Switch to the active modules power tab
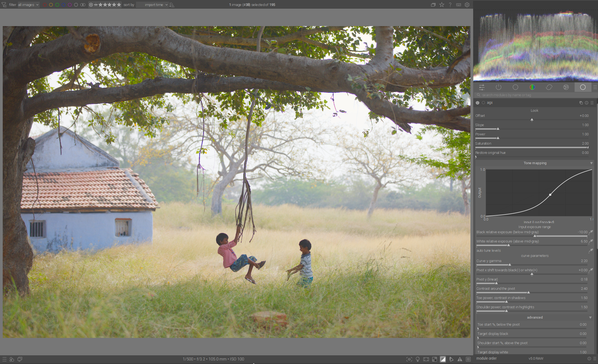This screenshot has height=364, width=598. [498, 87]
